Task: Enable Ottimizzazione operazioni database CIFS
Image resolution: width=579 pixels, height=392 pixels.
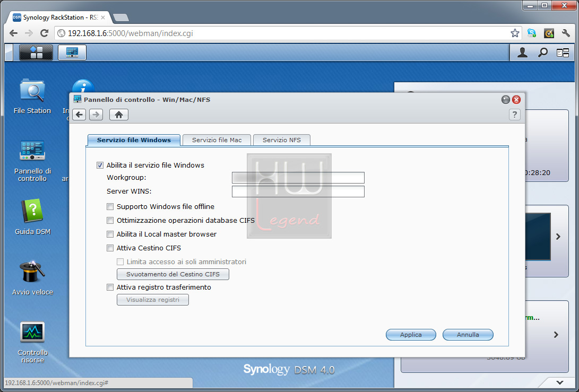Action: coord(110,220)
